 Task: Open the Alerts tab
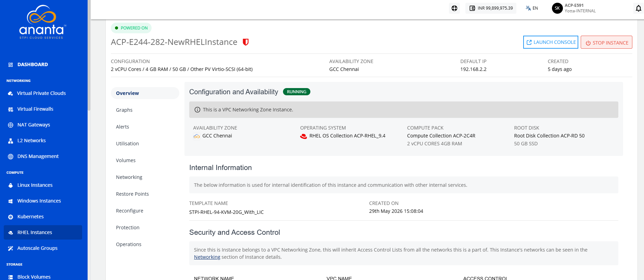pyautogui.click(x=123, y=127)
